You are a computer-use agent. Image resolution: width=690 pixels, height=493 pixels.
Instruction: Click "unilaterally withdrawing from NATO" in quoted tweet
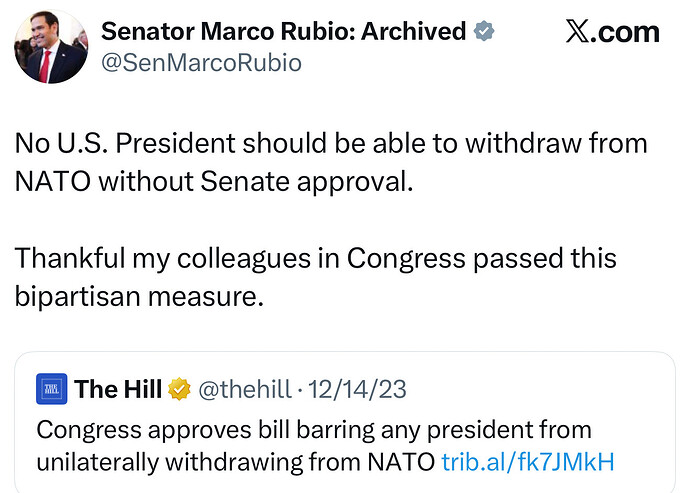coord(236,462)
